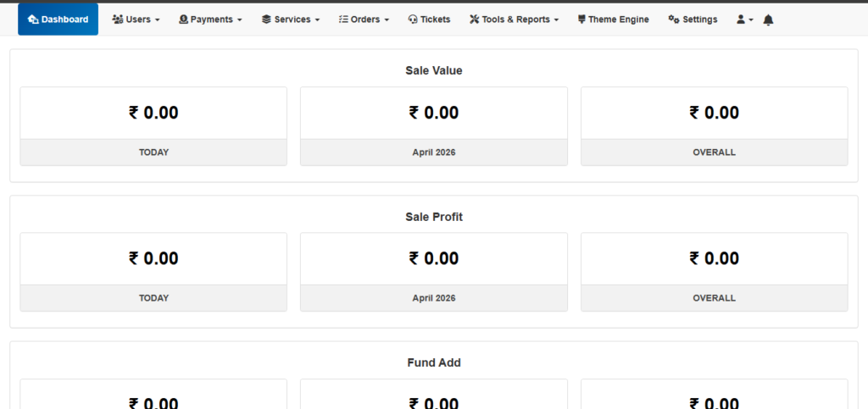Open notifications via the bell icon

point(768,19)
